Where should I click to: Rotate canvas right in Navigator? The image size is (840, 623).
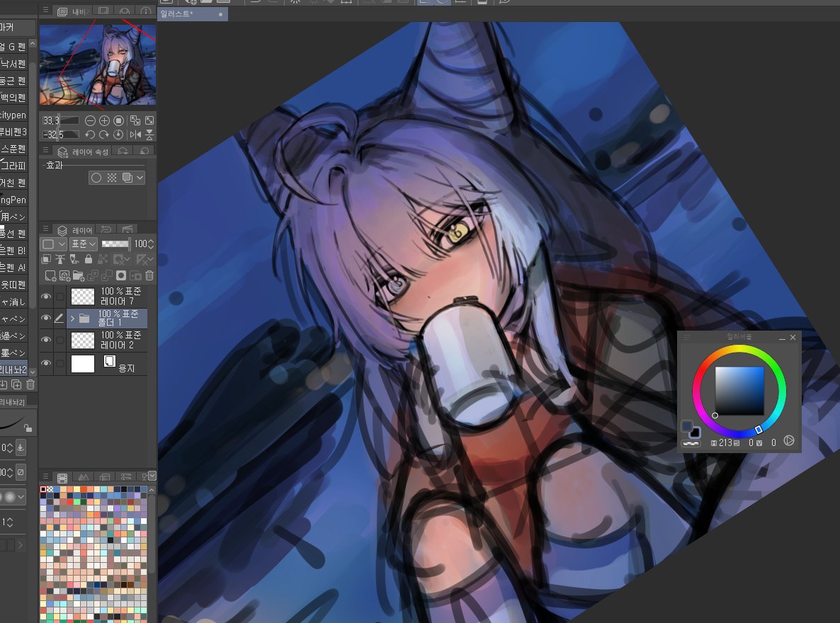[x=104, y=135]
